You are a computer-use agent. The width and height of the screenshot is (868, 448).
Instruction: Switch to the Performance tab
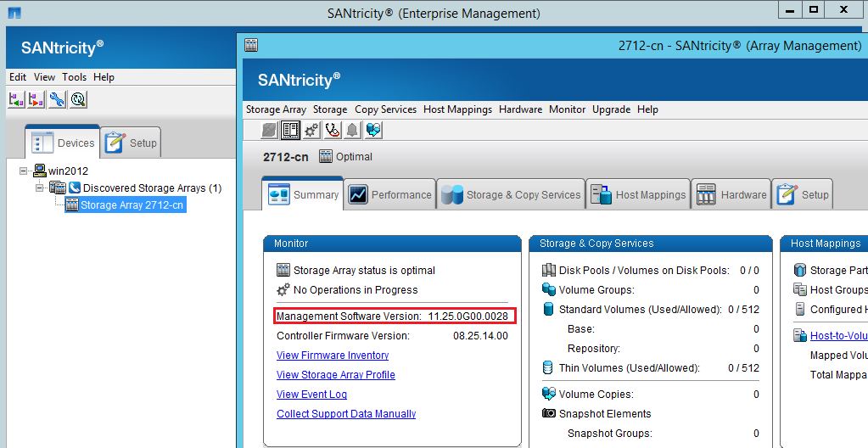point(390,195)
